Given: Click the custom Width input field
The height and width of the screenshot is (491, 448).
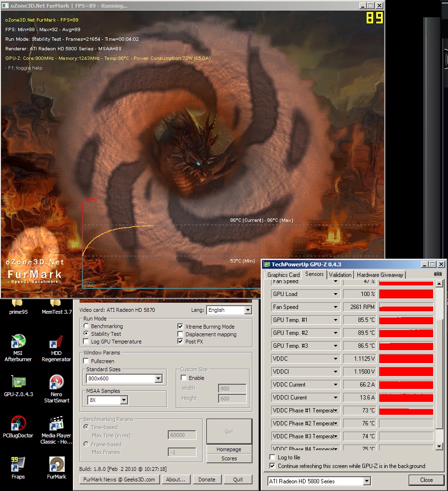Looking at the screenshot, I should (232, 388).
